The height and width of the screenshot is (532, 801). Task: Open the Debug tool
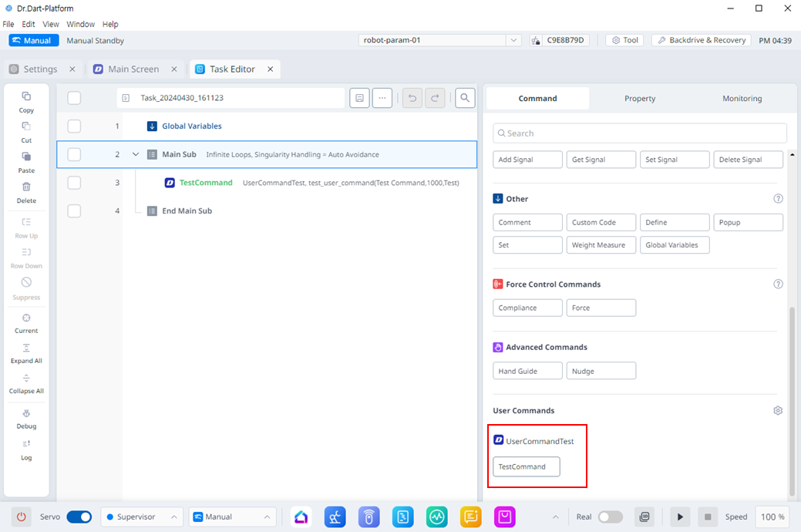coord(26,413)
